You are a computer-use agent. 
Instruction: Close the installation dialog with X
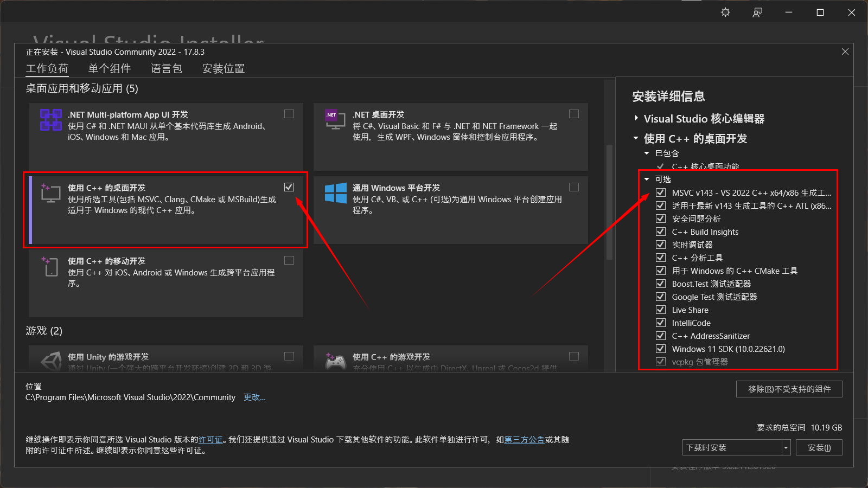[x=845, y=52]
